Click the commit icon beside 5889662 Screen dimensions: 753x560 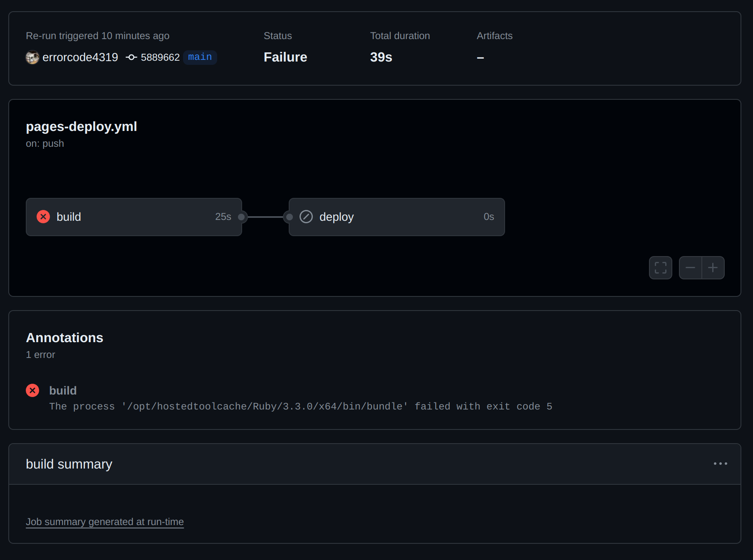pyautogui.click(x=131, y=57)
